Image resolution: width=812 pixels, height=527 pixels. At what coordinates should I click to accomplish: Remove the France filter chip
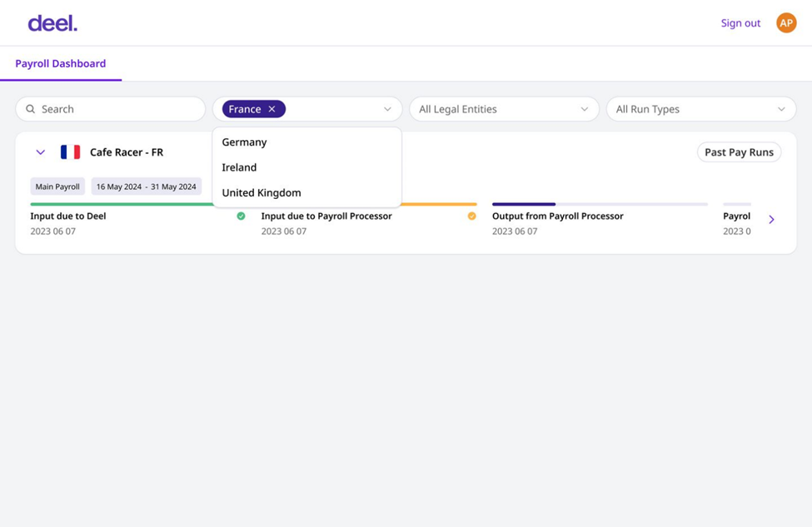click(x=271, y=109)
